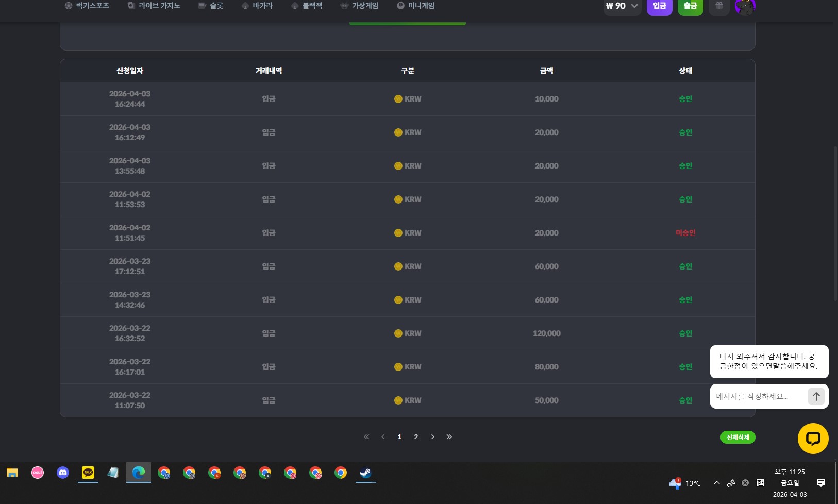Open the 라이브 카지노 menu

tap(154, 6)
